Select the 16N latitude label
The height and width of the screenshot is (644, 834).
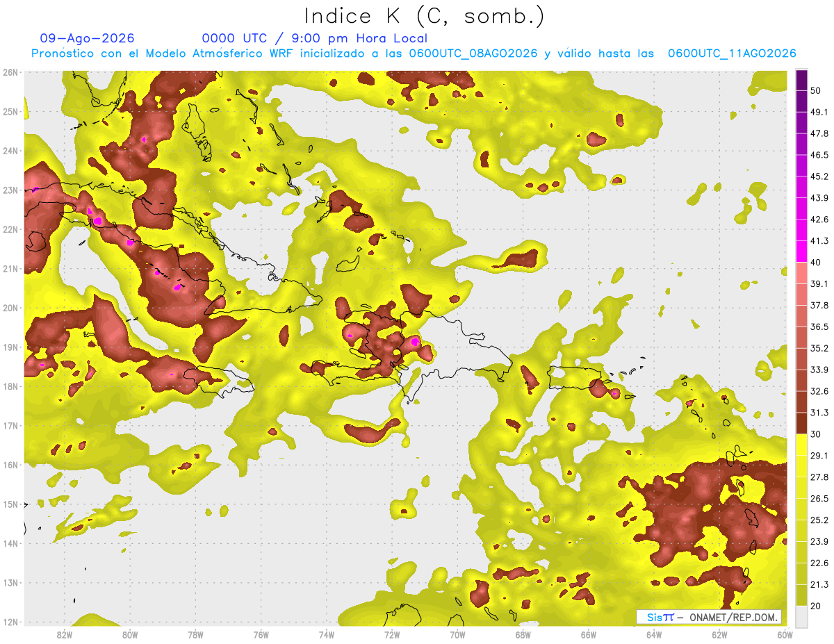coord(10,465)
